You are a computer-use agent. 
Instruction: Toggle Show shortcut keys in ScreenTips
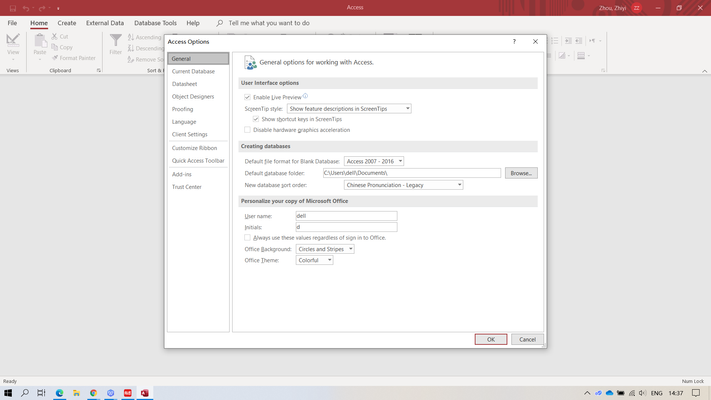[x=256, y=119]
